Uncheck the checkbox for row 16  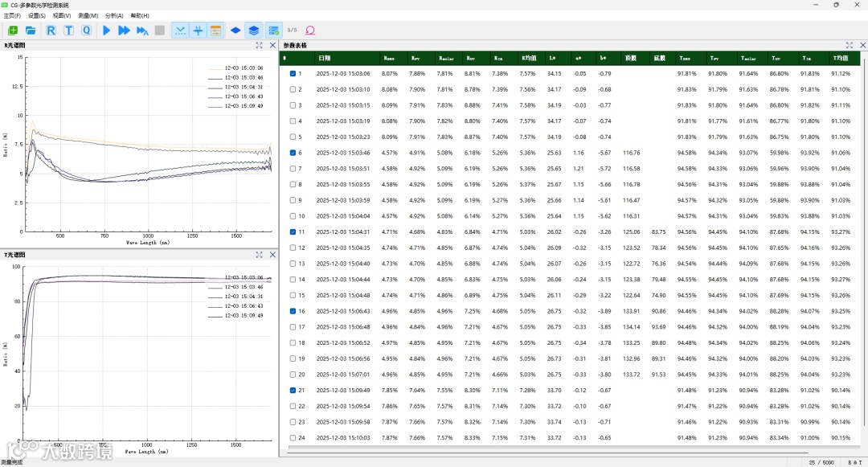293,311
